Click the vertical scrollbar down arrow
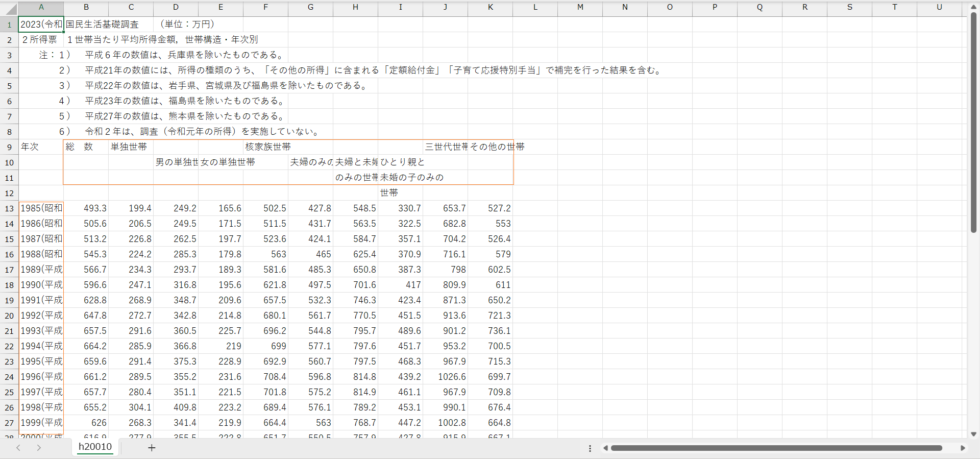The width and height of the screenshot is (980, 459). (x=973, y=434)
